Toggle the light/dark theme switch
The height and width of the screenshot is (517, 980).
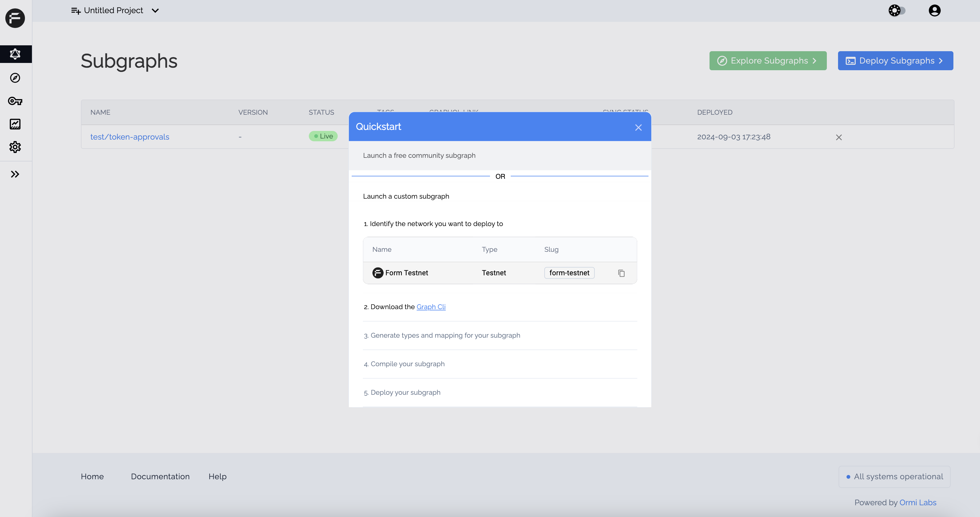point(897,11)
